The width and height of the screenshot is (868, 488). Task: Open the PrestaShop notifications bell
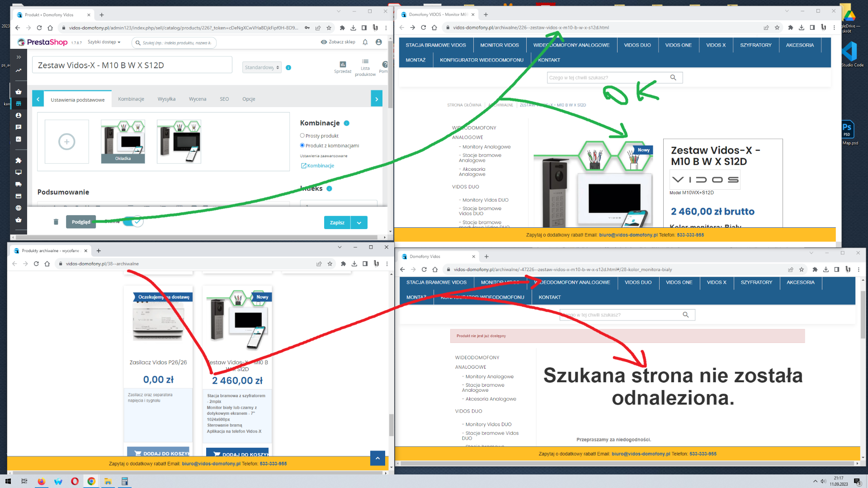[x=365, y=42]
